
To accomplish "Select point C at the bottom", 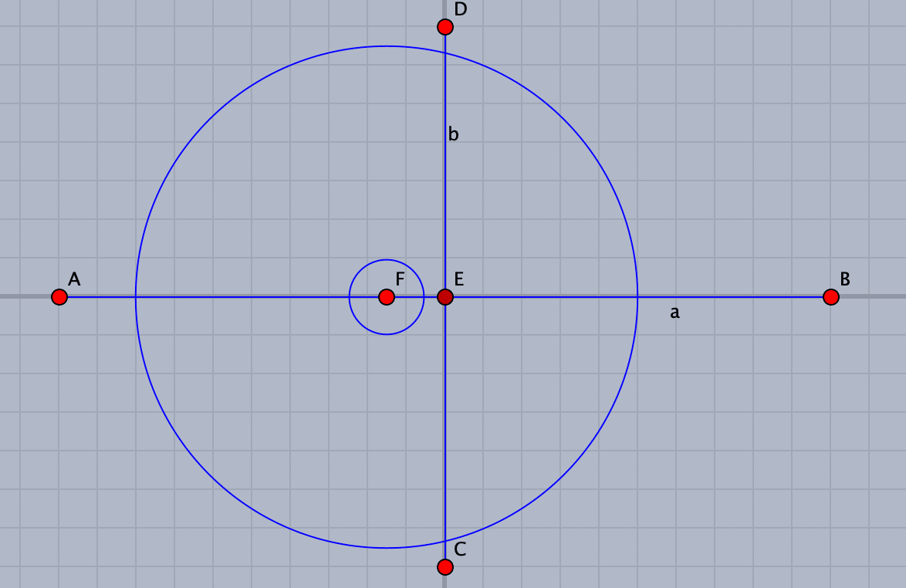I will pyautogui.click(x=445, y=566).
